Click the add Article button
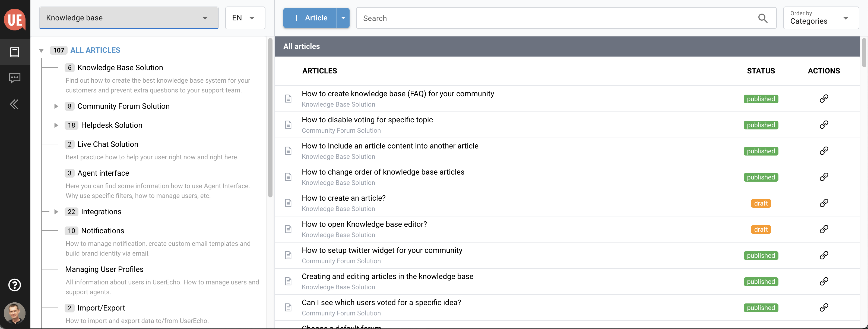Viewport: 868px width, 329px height. coord(310,18)
